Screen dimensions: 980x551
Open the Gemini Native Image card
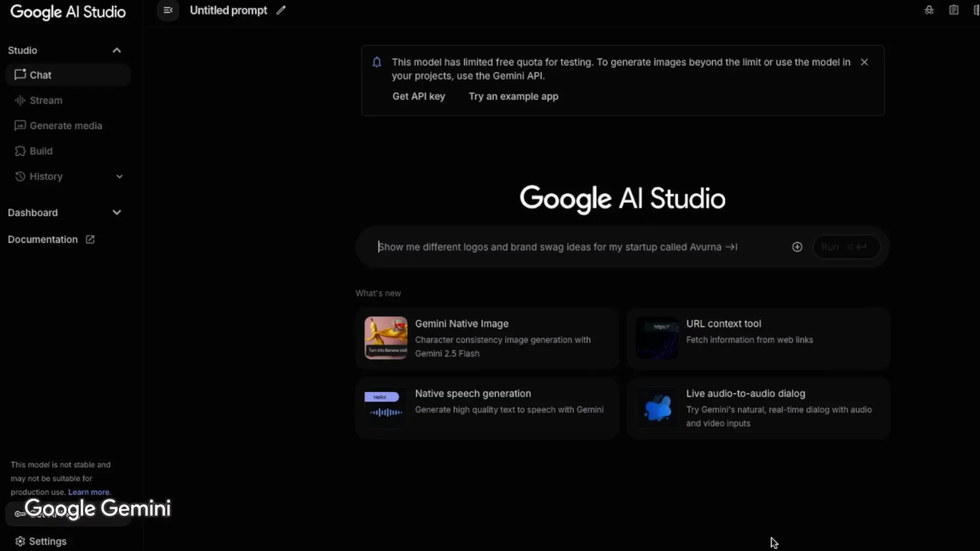(485, 338)
